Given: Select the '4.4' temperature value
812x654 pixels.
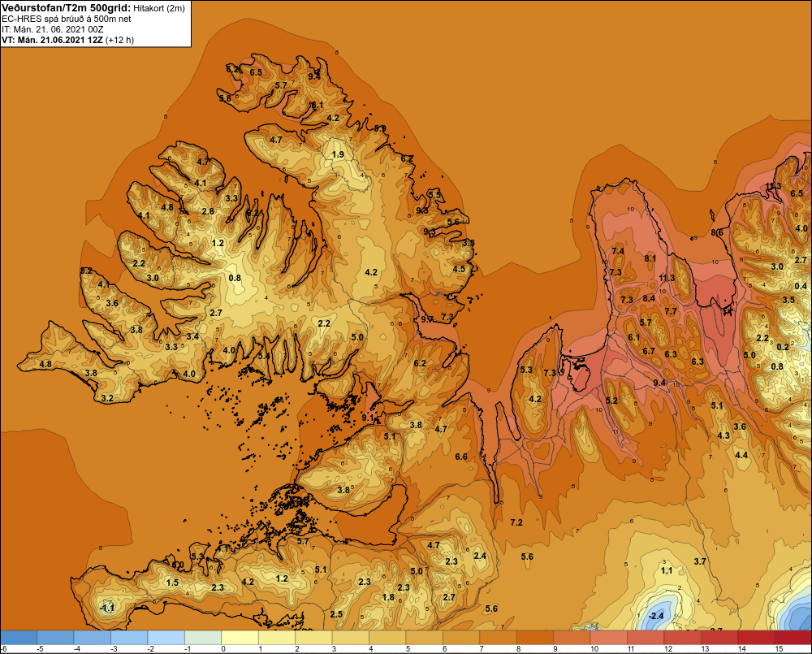Looking at the screenshot, I should coord(741,455).
